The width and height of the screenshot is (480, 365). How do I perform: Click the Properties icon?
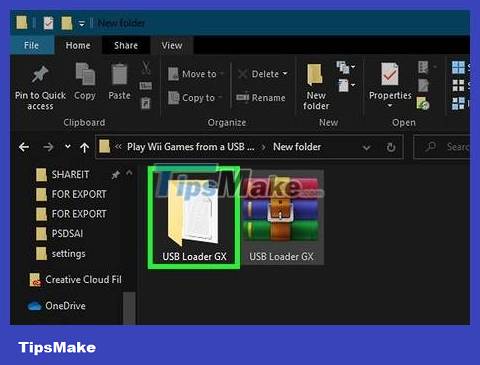[x=390, y=75]
